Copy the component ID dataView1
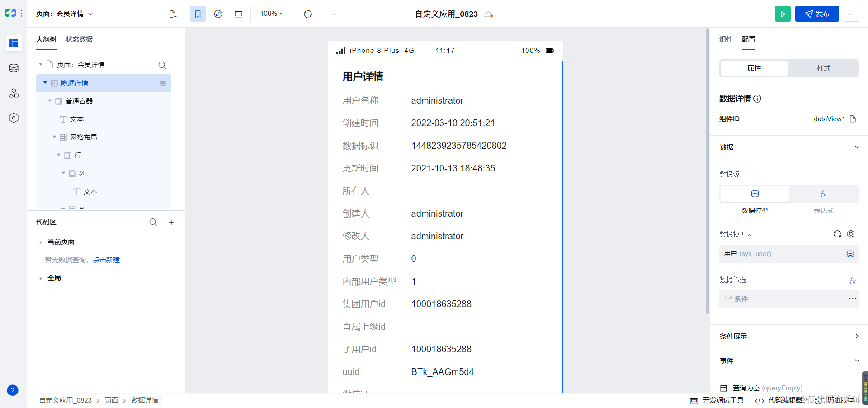The height and width of the screenshot is (408, 868). (x=852, y=119)
